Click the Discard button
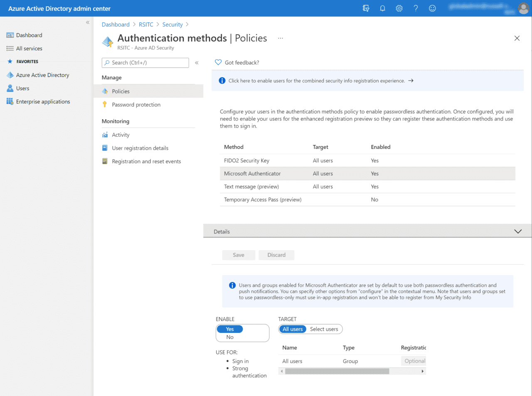The image size is (532, 396). pyautogui.click(x=276, y=255)
